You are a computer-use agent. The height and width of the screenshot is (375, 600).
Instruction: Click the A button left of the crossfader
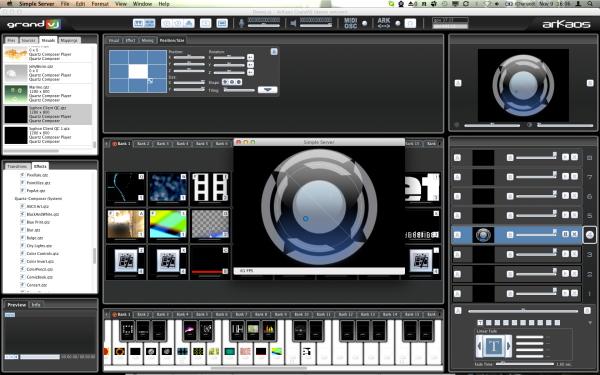458,311
